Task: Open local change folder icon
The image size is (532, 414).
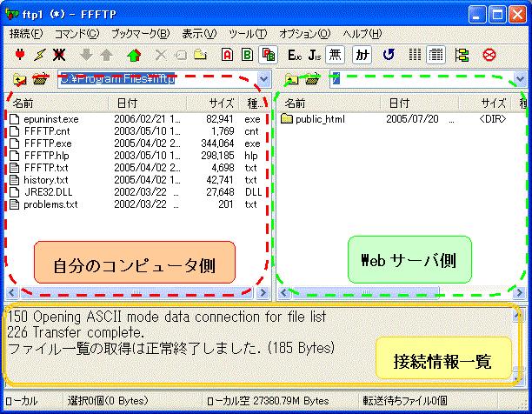Action: (x=40, y=79)
